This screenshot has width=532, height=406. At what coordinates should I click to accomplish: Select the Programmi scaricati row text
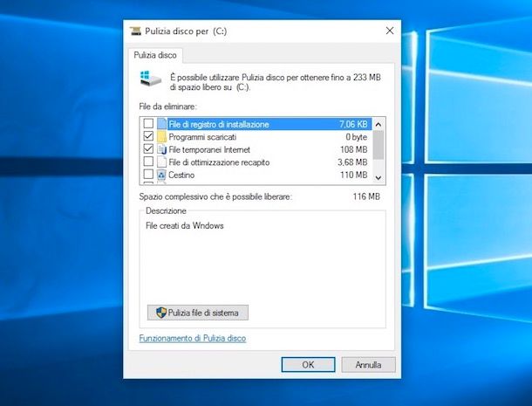[x=202, y=137]
